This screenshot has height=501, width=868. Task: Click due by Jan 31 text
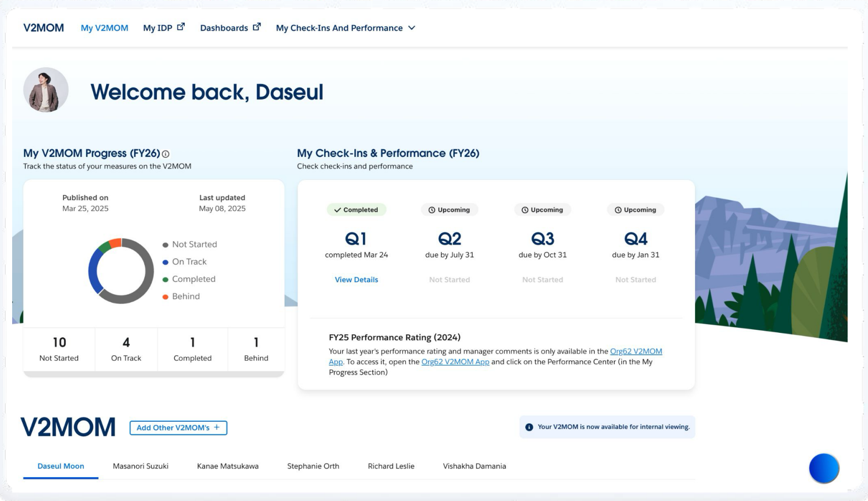(x=636, y=255)
